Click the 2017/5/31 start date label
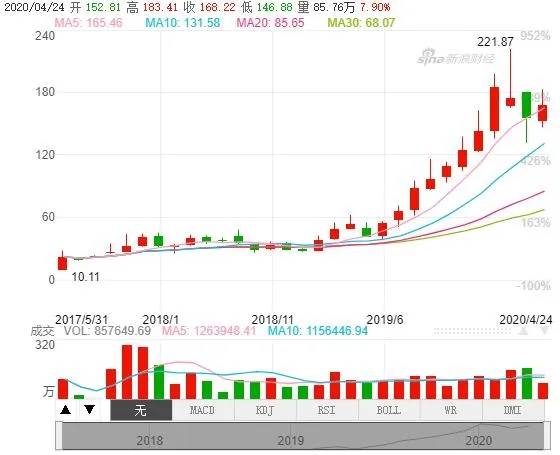The image size is (560, 455). (81, 319)
